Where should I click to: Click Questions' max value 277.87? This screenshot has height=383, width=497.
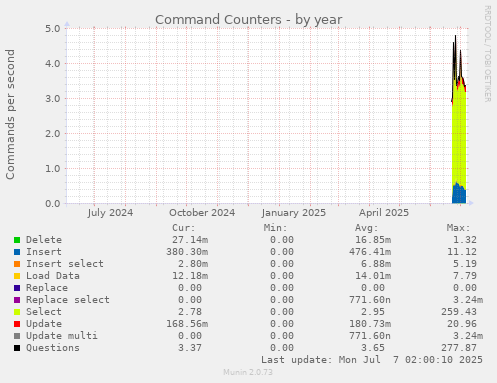[459, 348]
